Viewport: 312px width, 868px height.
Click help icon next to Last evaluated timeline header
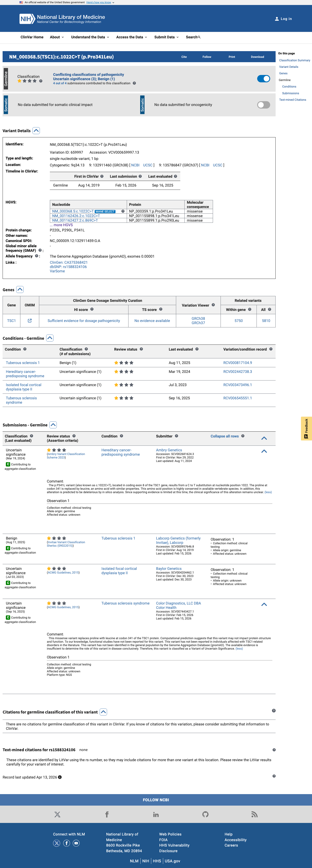tap(175, 176)
